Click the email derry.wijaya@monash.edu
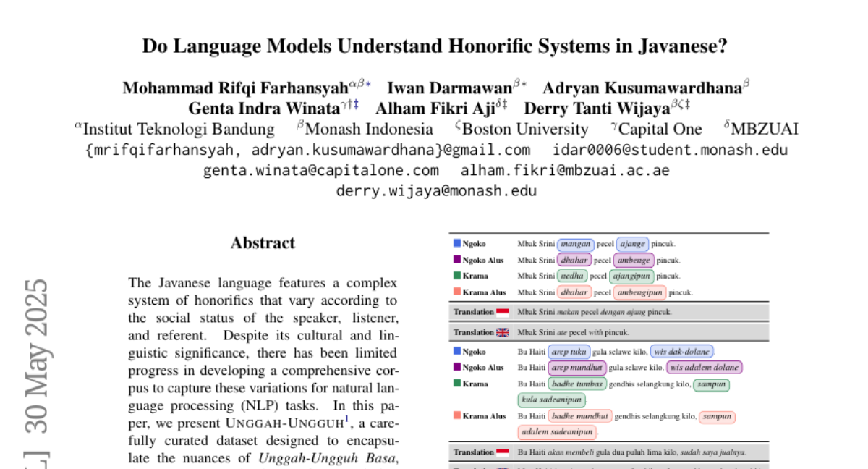Image resolution: width=868 pixels, height=469 pixels. click(x=436, y=191)
